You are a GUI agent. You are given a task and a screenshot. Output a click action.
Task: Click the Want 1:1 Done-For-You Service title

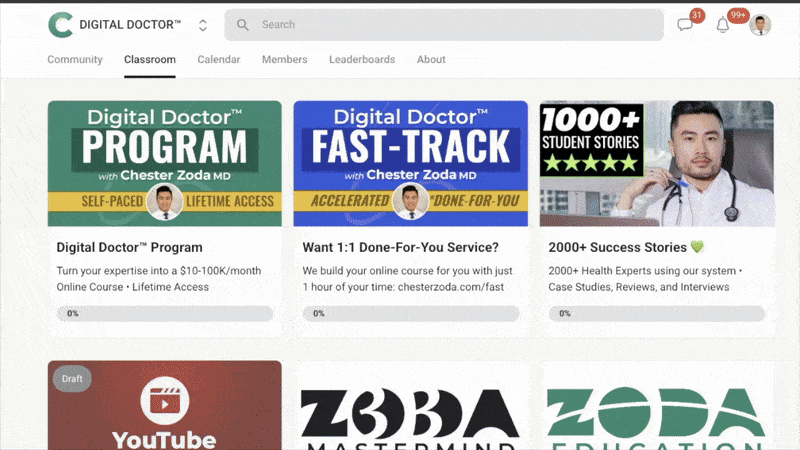click(401, 247)
